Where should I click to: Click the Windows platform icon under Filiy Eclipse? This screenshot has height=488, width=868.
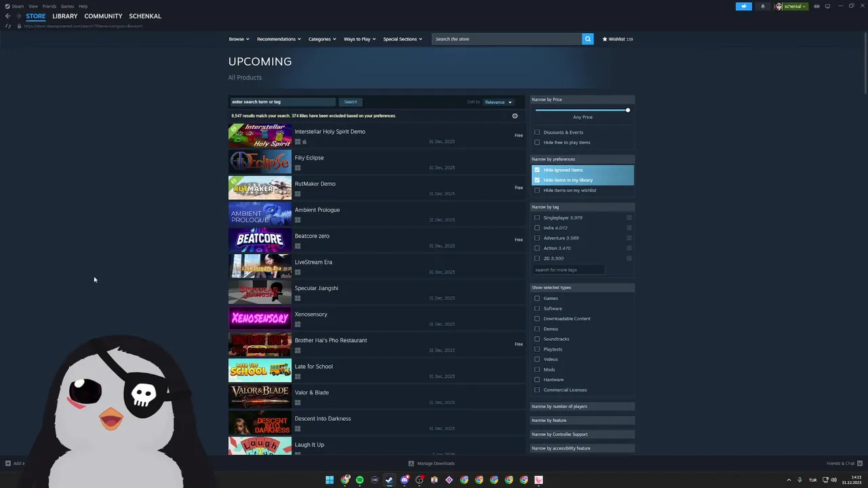click(x=298, y=168)
